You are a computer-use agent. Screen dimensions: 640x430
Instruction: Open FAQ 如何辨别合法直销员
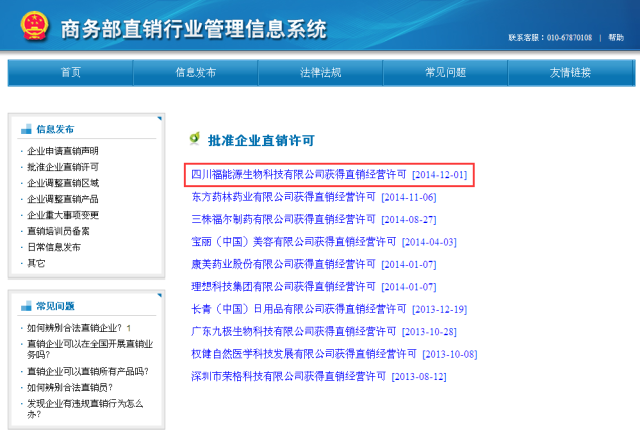69,387
